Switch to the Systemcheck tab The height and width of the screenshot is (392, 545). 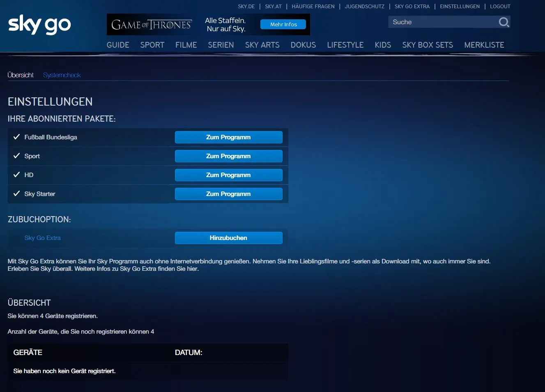coord(62,75)
